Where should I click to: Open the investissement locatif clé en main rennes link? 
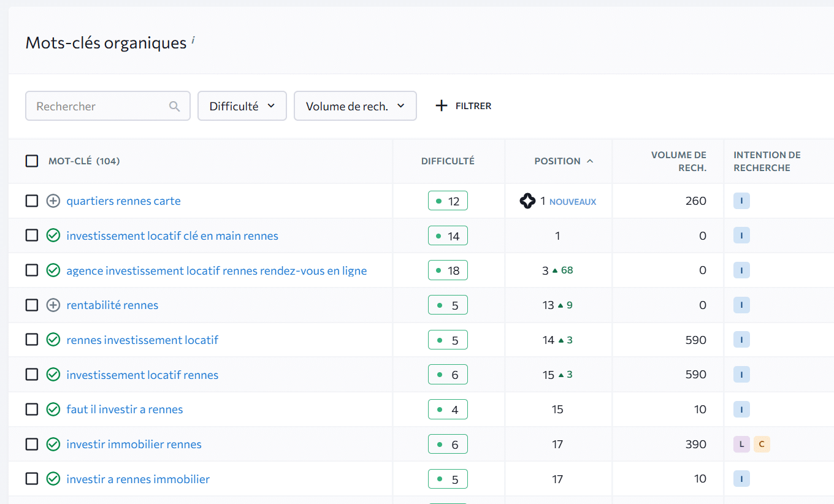(x=172, y=236)
